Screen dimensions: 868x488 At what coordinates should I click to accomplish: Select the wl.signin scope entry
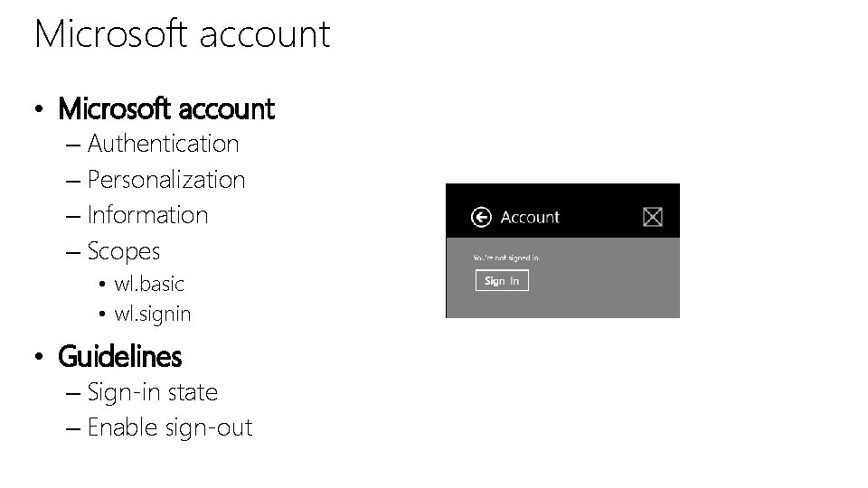pyautogui.click(x=153, y=314)
